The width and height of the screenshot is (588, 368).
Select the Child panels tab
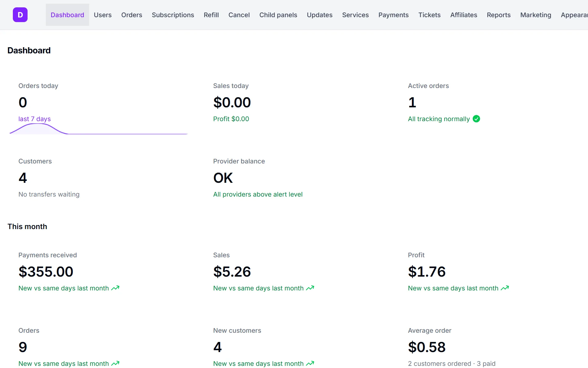(x=278, y=15)
